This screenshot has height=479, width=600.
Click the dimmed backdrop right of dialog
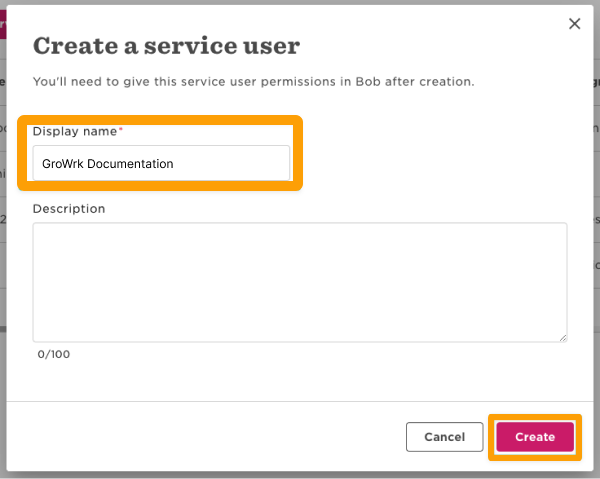tap(596, 150)
